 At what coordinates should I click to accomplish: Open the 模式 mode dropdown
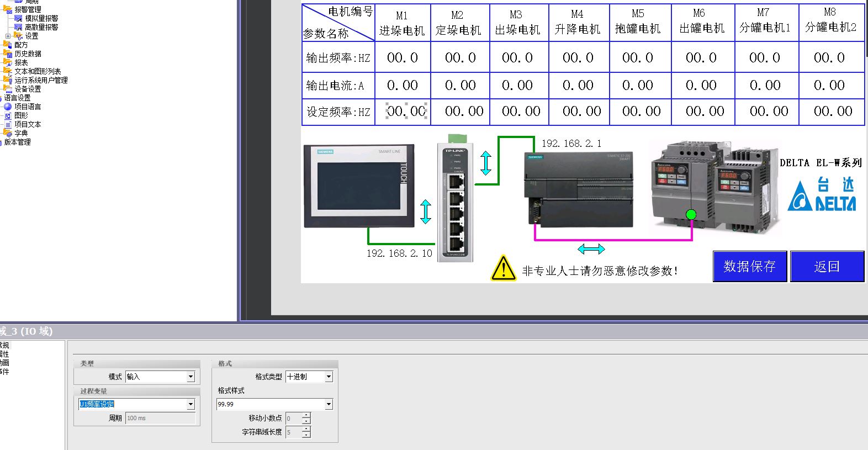point(190,377)
